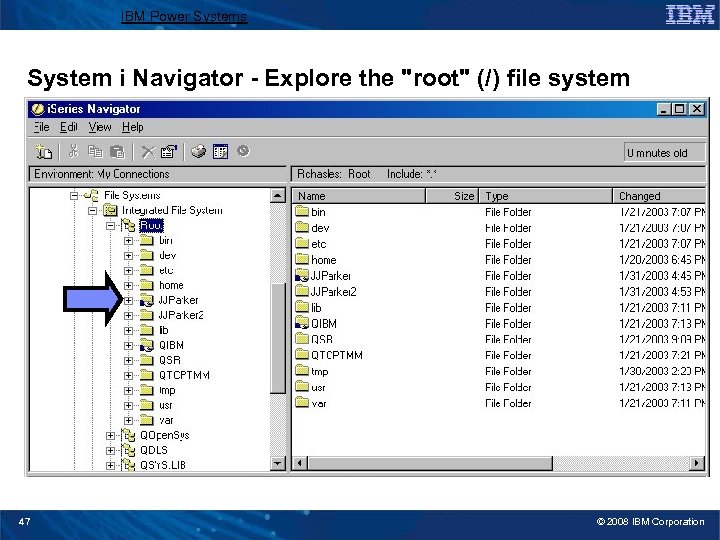Click the QDLS file system icon in the tree
Screen dimensions: 720x540
pos(128,450)
